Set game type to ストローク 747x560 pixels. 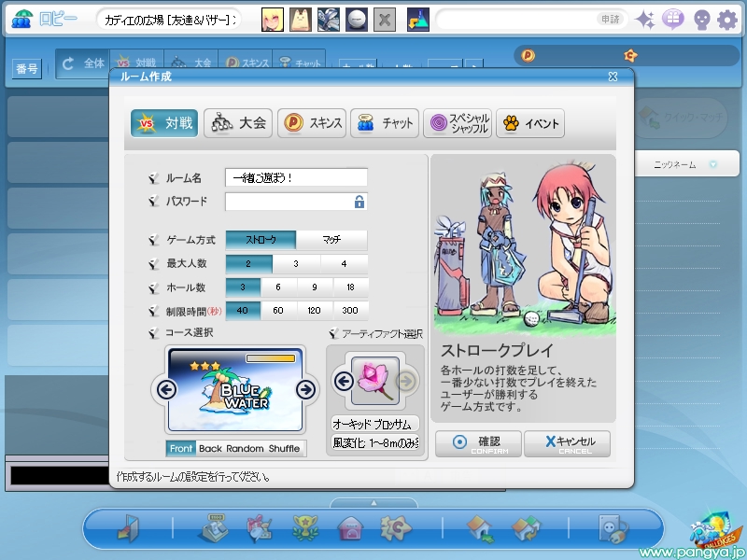[261, 240]
